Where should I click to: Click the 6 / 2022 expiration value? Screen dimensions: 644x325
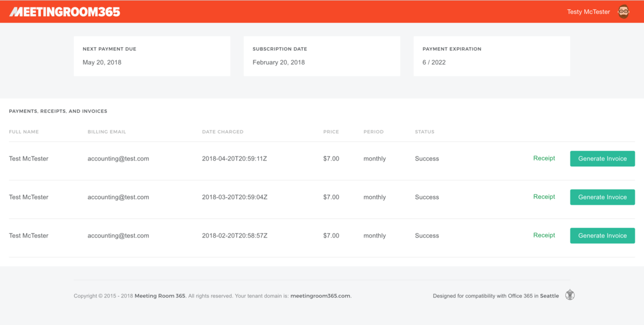click(x=434, y=63)
